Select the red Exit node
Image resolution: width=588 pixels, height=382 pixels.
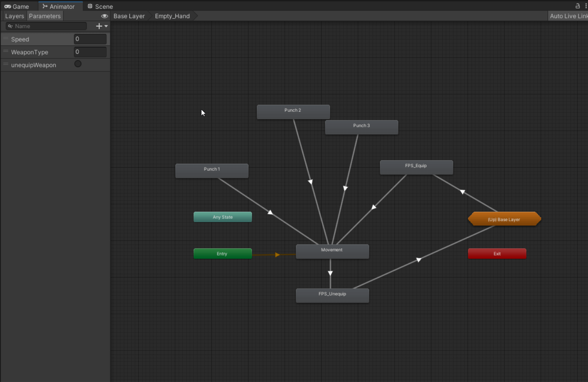[497, 254]
